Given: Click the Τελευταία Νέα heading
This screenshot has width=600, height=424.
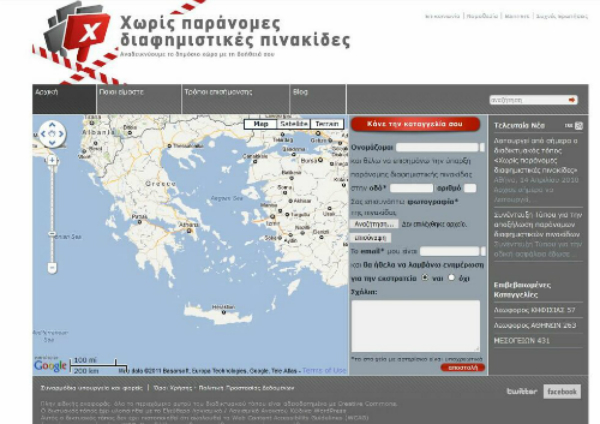Looking at the screenshot, I should point(519,126).
